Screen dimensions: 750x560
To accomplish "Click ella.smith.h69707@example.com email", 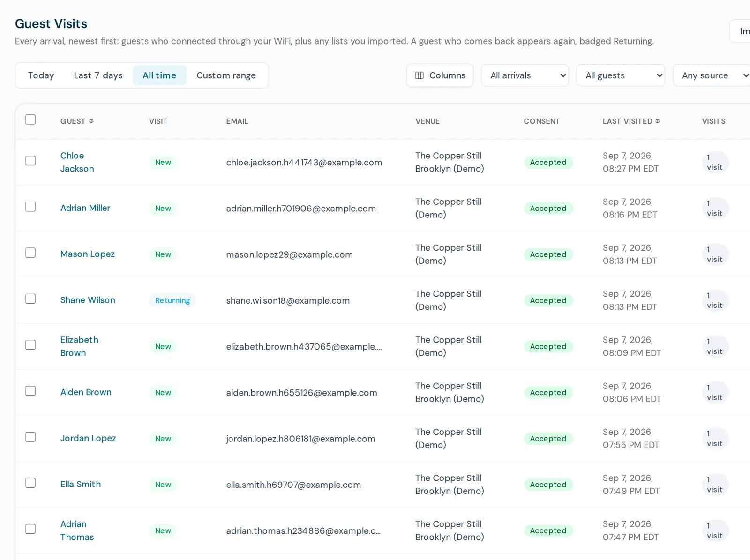I will tap(293, 485).
